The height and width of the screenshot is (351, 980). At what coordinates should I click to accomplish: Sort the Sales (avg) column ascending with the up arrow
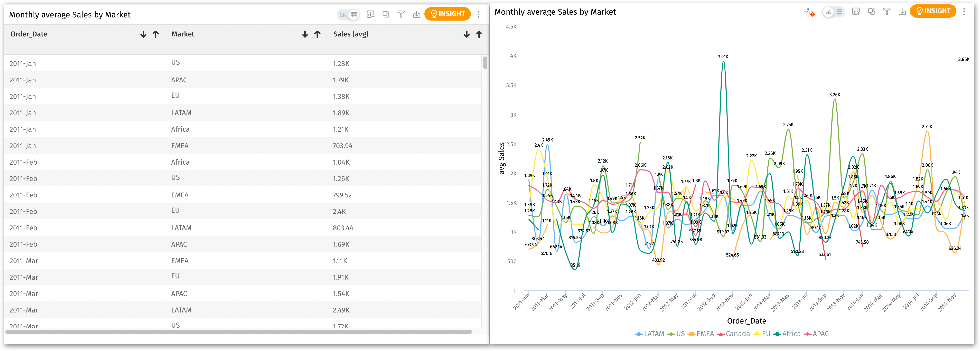[x=479, y=34]
